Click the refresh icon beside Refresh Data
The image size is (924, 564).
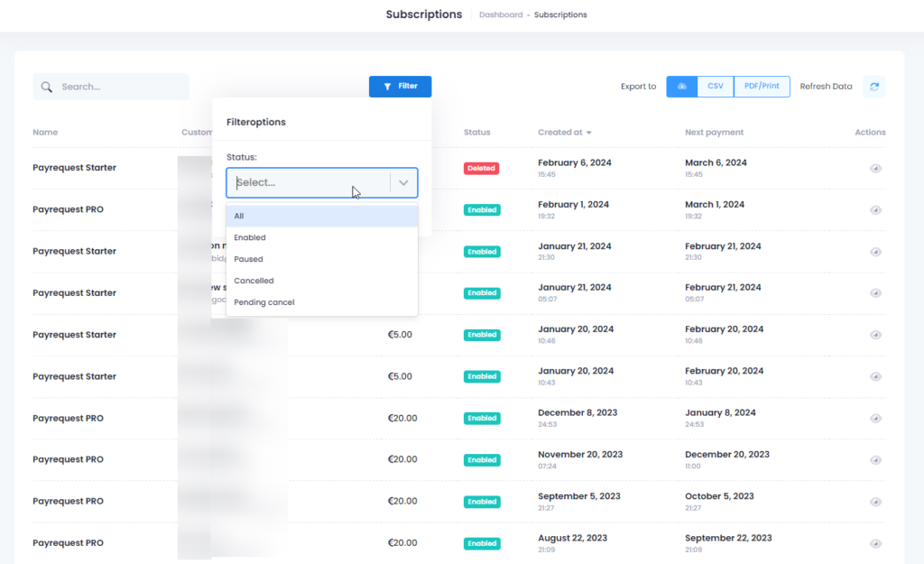[x=873, y=86]
